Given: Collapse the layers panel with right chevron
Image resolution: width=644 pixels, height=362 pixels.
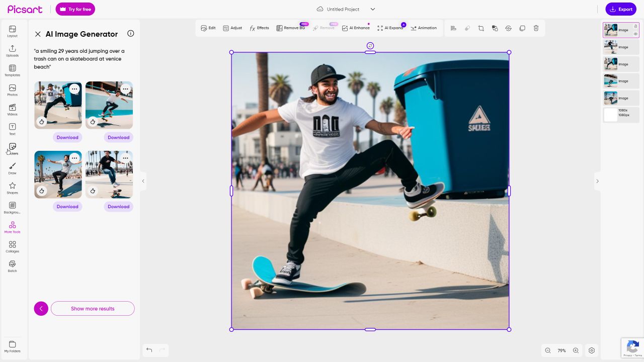Looking at the screenshot, I should [x=597, y=181].
